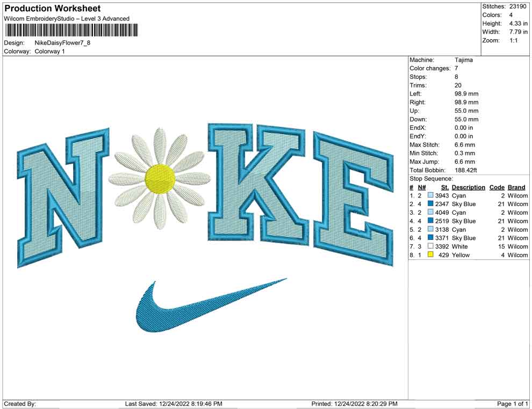The image size is (532, 409).
Task: Pick the sky blue swatch in stop 2
Action: 430,204
